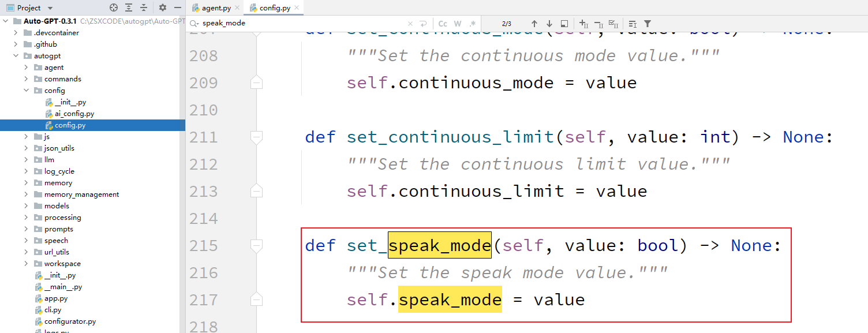Viewport: 868px width, 333px height.
Task: Fold set_continuous_limit at line 211 gutter
Action: point(256,137)
